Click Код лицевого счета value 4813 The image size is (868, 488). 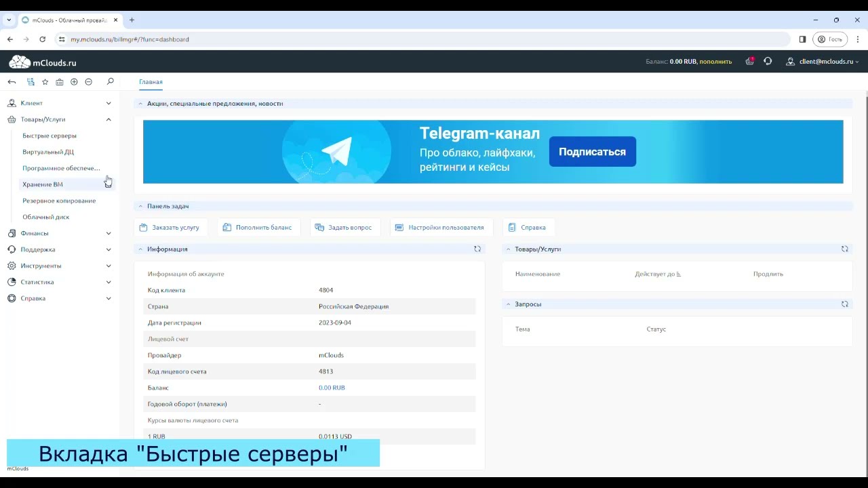click(325, 371)
